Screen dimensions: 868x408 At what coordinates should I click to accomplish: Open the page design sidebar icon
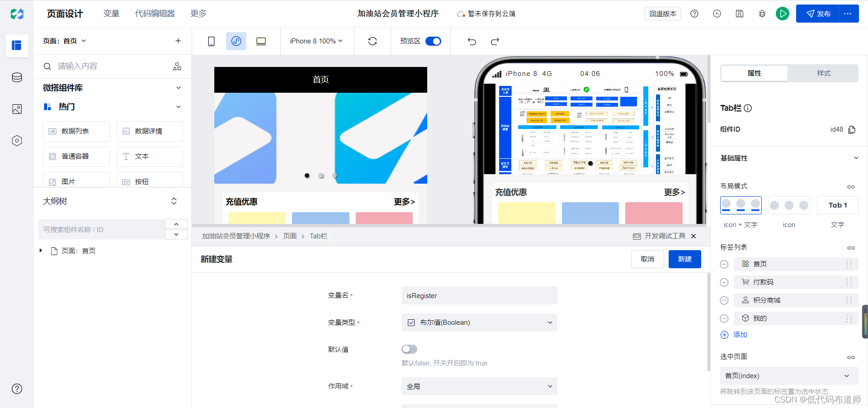click(17, 45)
